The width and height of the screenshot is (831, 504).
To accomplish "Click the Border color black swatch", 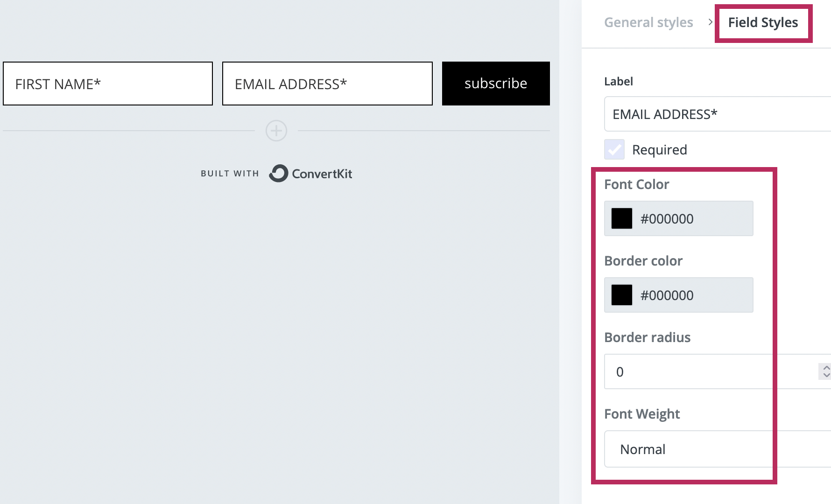I will tap(622, 295).
